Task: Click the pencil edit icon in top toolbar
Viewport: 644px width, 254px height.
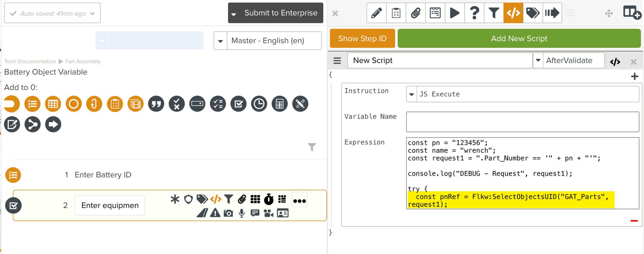Action: pos(376,13)
